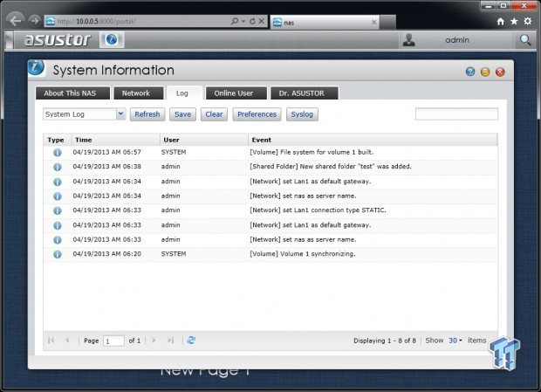Click the System Information taskbar icon in ADM header
The image size is (541, 392).
pos(112,39)
